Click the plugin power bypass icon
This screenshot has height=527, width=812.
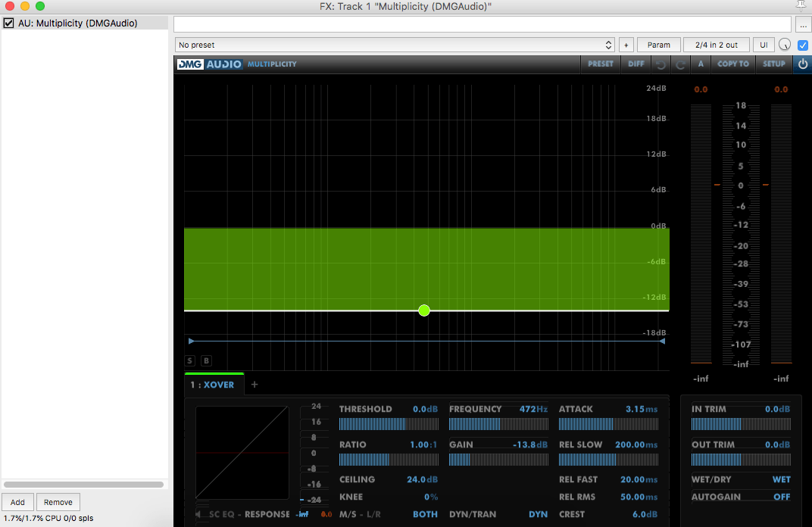[803, 64]
